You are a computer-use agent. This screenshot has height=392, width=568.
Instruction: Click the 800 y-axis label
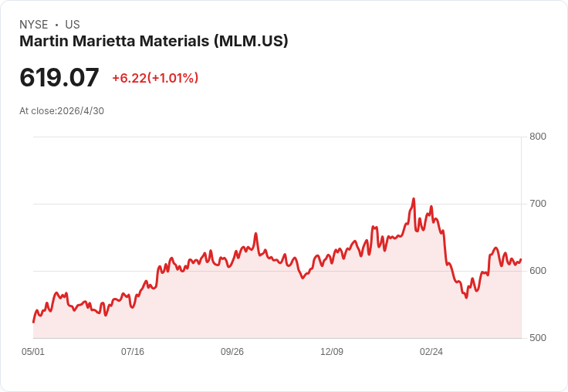click(x=538, y=137)
